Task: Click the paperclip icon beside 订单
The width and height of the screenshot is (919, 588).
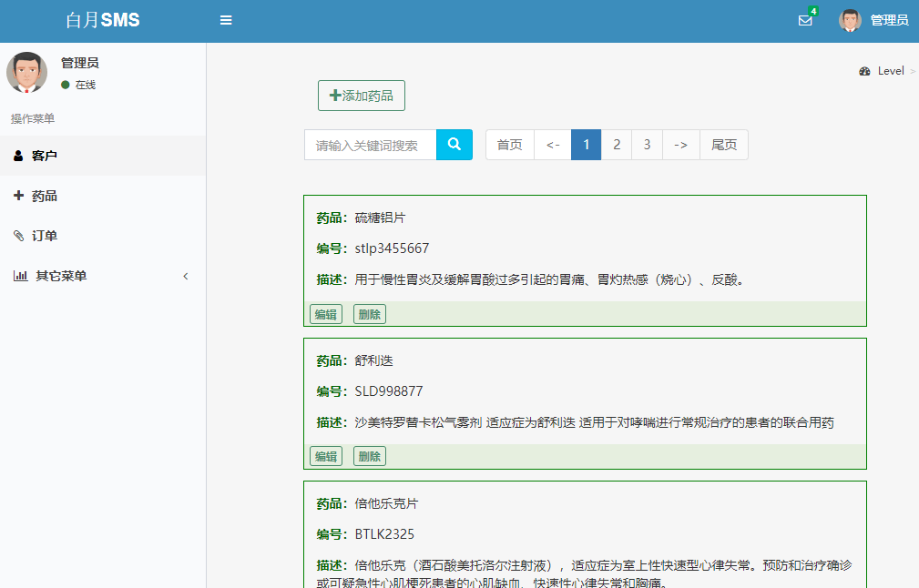Action: coord(19,236)
